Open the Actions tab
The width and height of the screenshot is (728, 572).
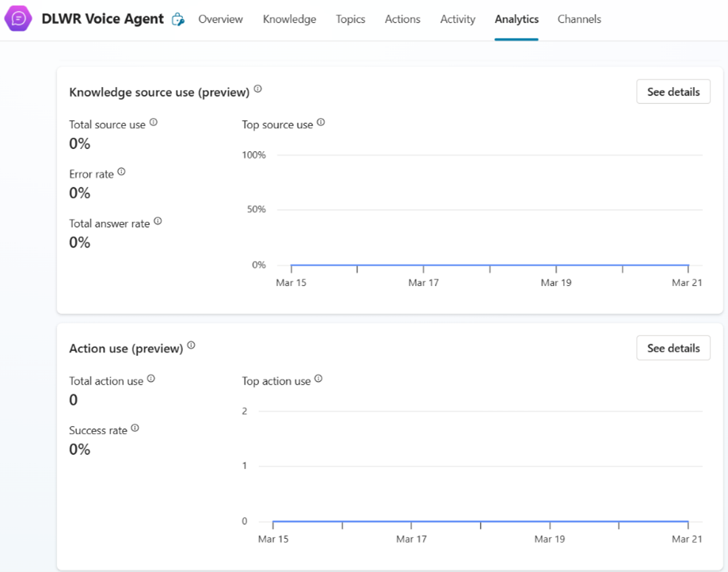point(402,19)
